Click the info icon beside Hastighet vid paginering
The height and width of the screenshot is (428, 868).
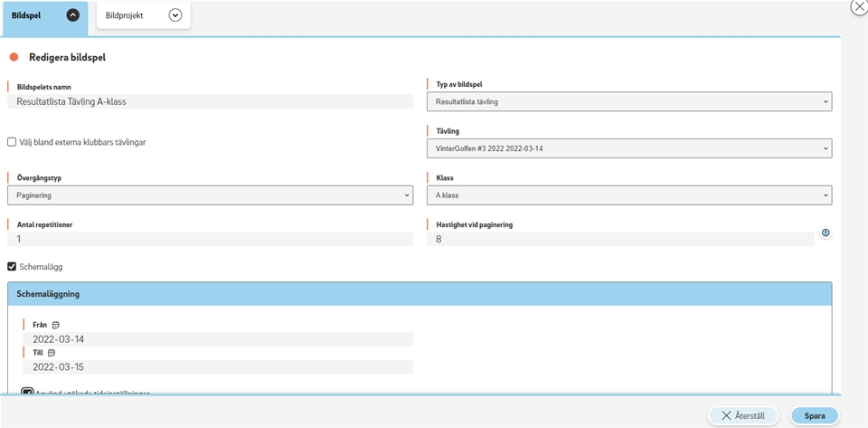[x=826, y=233]
